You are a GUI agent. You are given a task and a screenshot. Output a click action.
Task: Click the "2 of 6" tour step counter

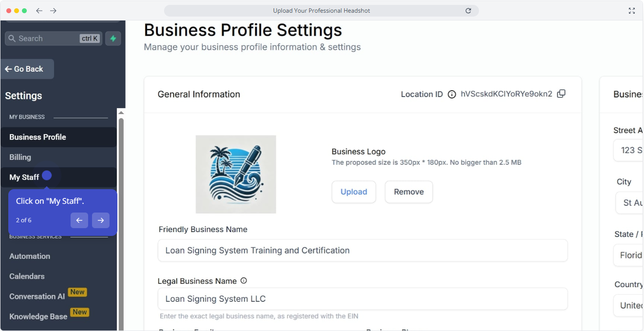[23, 220]
